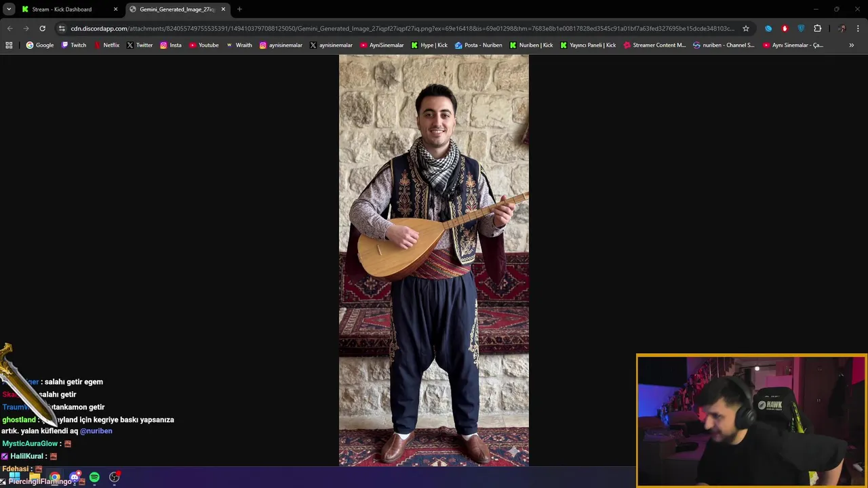The image size is (868, 488).
Task: Go back to the previous page
Action: 9,28
